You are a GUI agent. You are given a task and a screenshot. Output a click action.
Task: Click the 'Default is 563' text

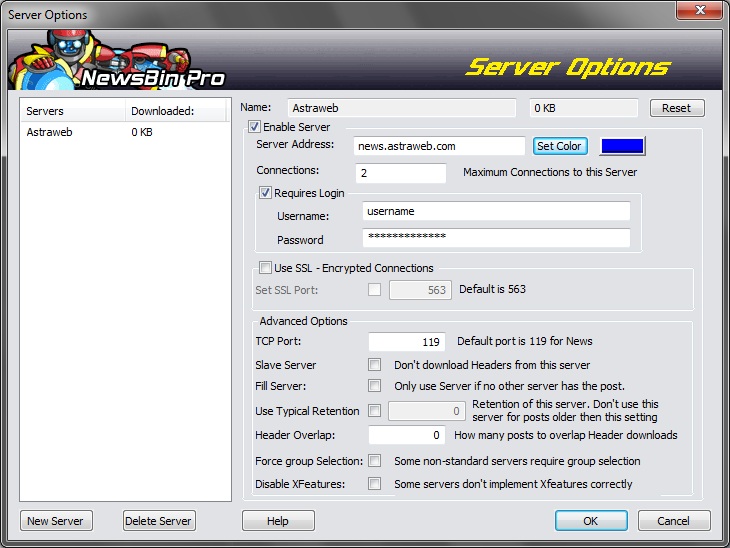pos(492,289)
